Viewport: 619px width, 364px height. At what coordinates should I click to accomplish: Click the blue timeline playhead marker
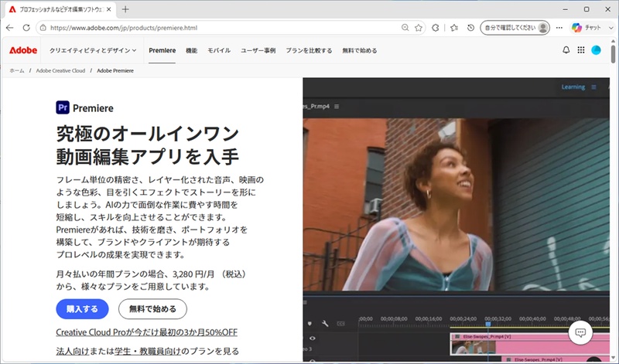(488, 324)
